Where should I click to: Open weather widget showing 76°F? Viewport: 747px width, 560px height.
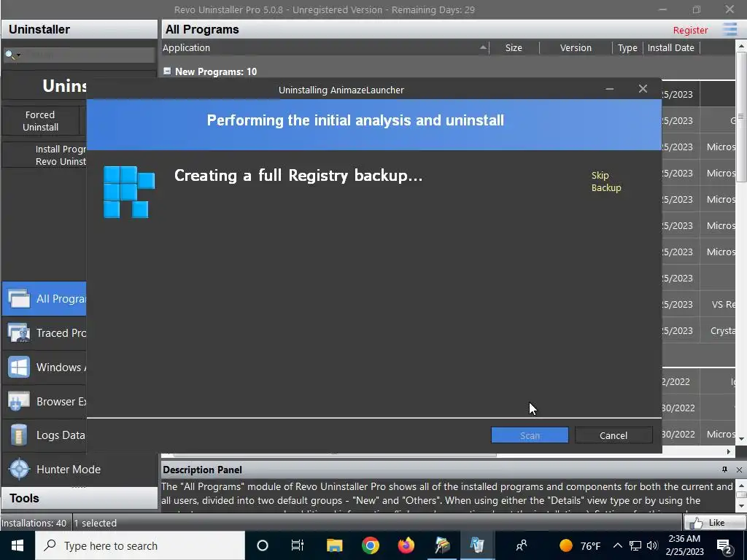pos(580,545)
